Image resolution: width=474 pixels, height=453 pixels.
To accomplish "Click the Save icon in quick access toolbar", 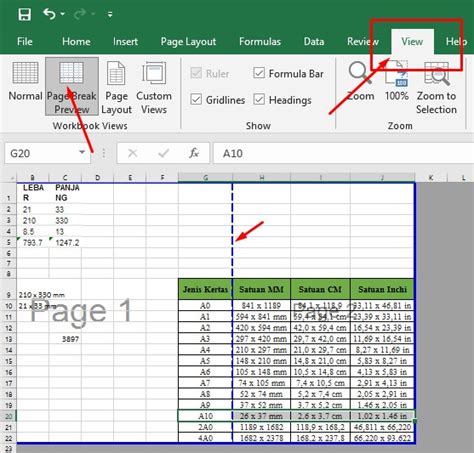I will pyautogui.click(x=24, y=14).
